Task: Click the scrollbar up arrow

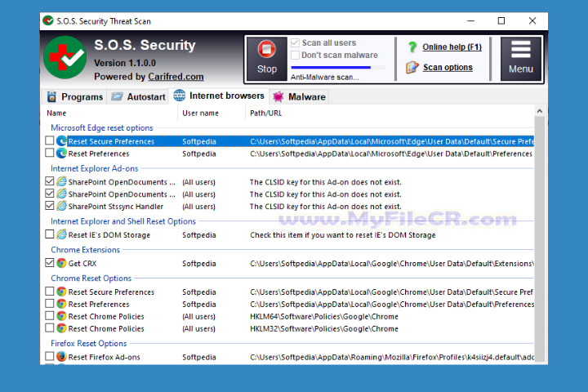Action: 539,111
